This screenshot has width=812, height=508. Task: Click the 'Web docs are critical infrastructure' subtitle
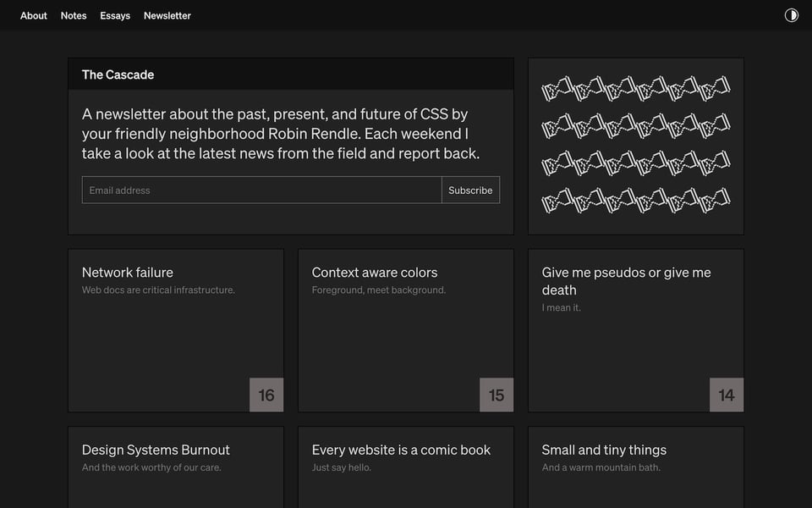(158, 290)
